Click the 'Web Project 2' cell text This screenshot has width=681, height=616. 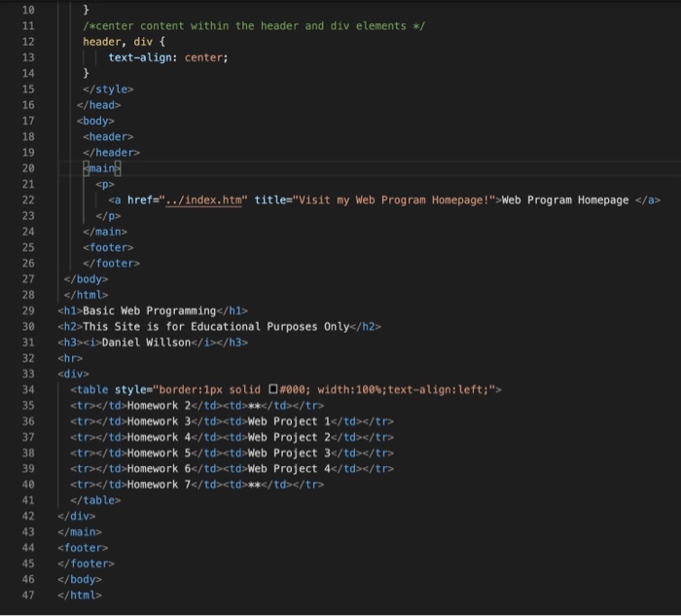coord(289,437)
